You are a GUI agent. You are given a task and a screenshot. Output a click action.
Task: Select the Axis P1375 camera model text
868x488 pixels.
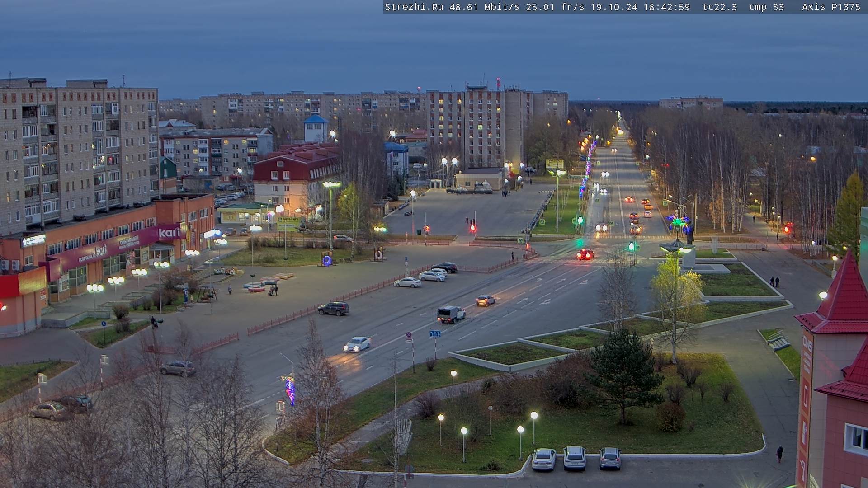[x=831, y=7]
